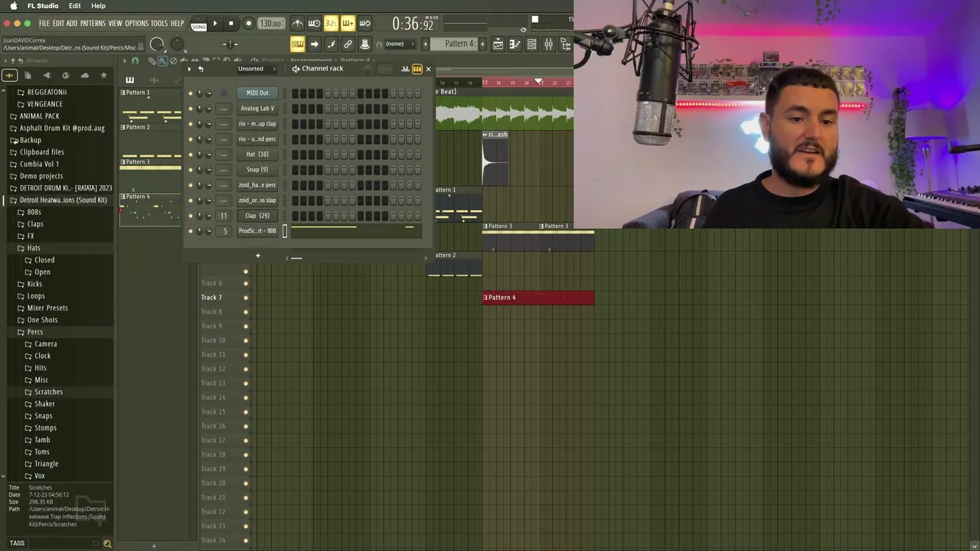Screen dimensions: 980x551
Task: Toggle the 3-2-1 recording countdown
Action: [x=331, y=24]
